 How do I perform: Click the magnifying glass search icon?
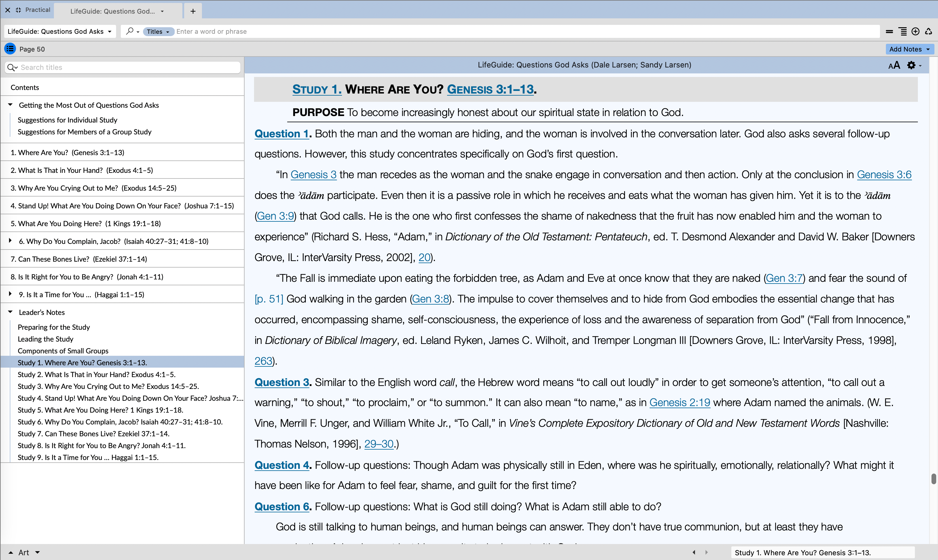tap(129, 31)
